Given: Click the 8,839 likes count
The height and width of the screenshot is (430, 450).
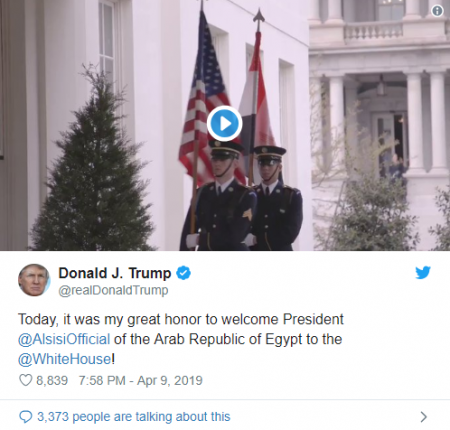Looking at the screenshot, I should pos(52,380).
